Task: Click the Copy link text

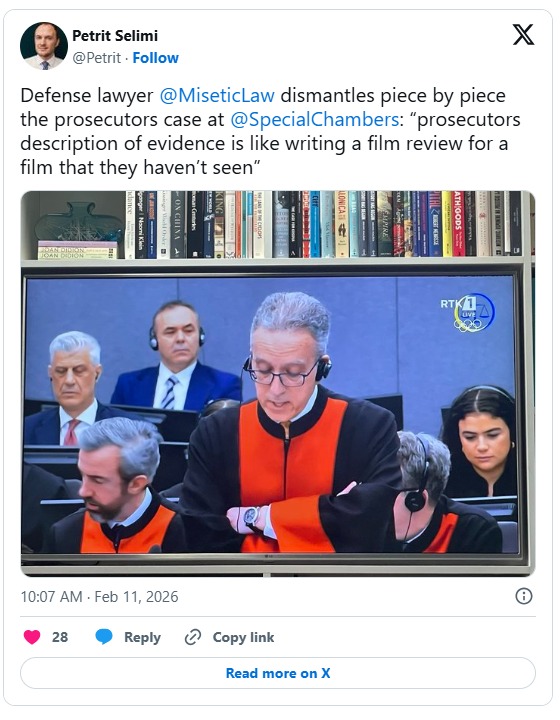Action: point(243,637)
